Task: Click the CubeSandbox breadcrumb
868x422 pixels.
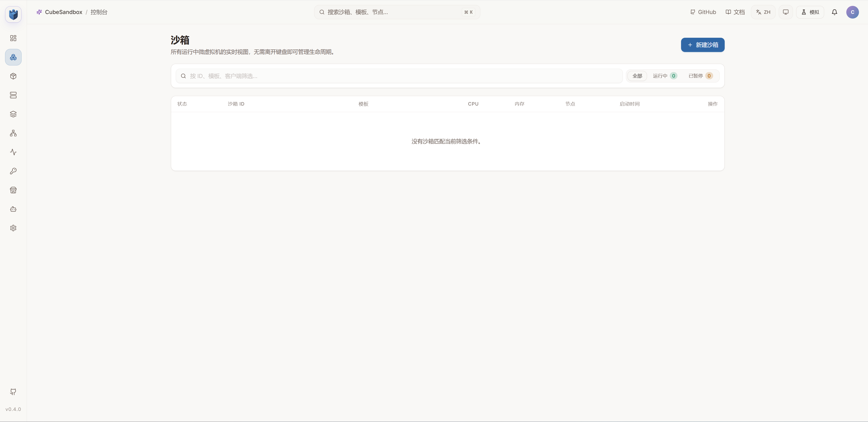Action: [63, 12]
